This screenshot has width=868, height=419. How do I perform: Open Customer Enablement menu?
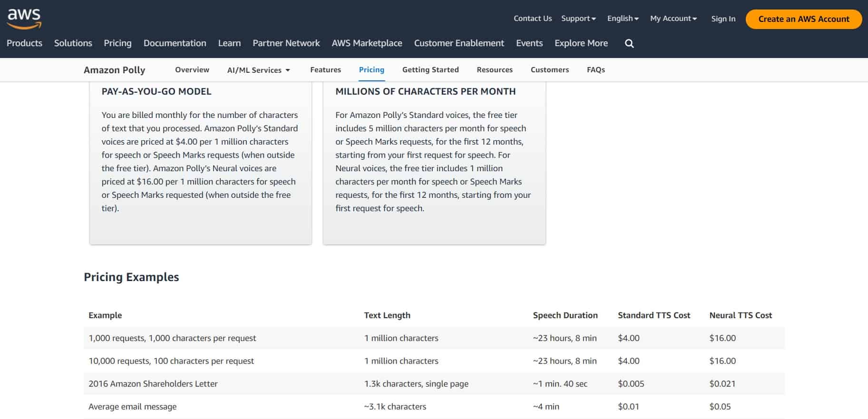tap(459, 43)
